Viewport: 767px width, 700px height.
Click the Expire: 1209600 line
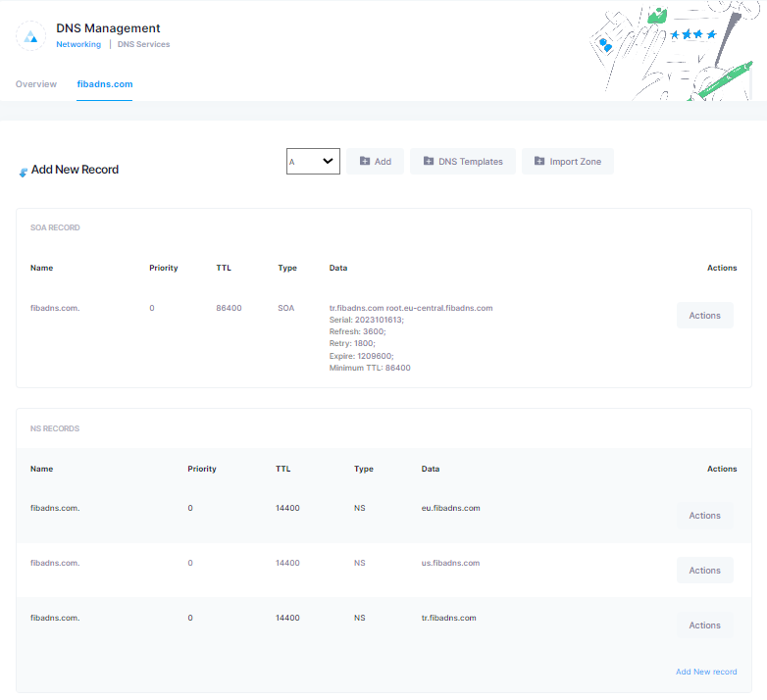(362, 356)
